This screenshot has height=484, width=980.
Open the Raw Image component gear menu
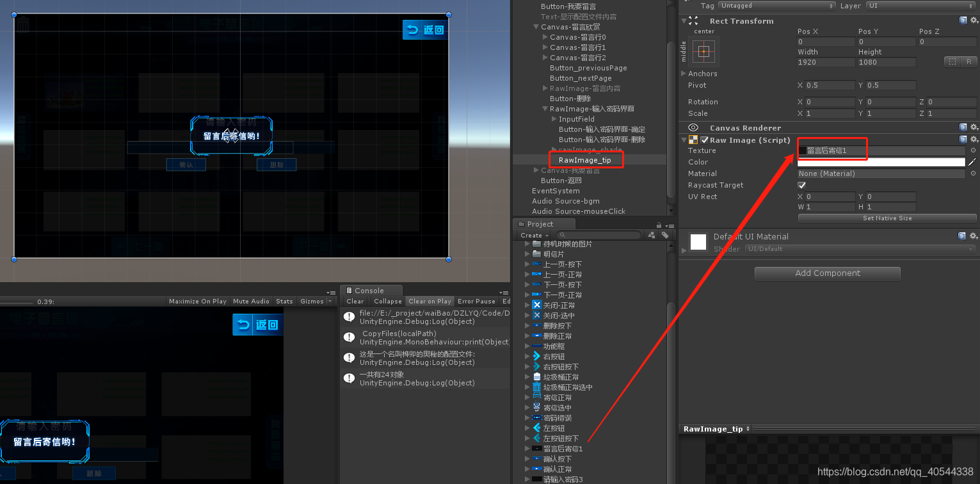(974, 140)
